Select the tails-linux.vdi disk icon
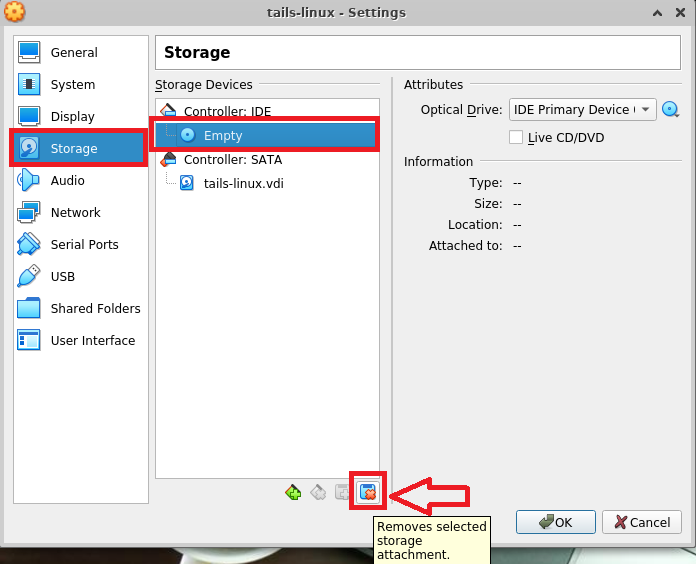696x564 pixels. [186, 183]
